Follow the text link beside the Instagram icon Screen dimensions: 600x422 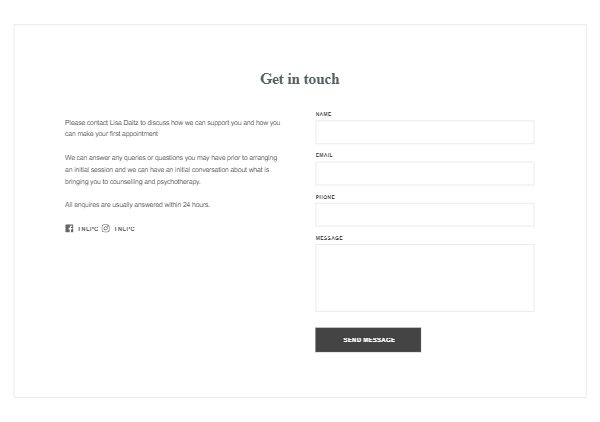[x=124, y=229]
